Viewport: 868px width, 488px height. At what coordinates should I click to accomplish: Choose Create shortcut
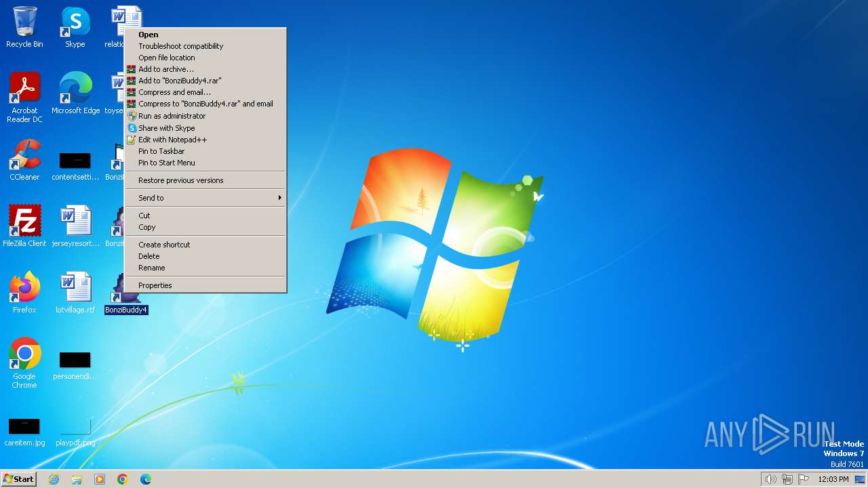[205, 245]
